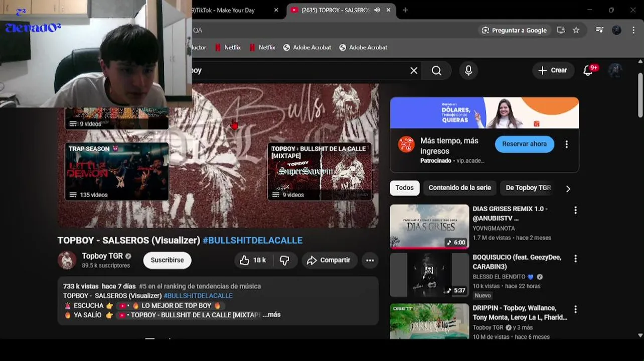Open TRAP SEASON playlist end card

tap(117, 171)
